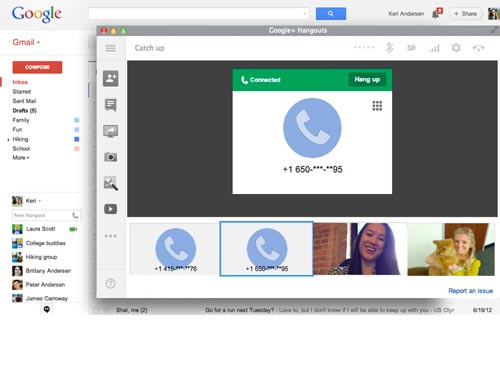The height and width of the screenshot is (375, 500).
Task: Click the phone call icon in New Hangout
Action: point(75,215)
